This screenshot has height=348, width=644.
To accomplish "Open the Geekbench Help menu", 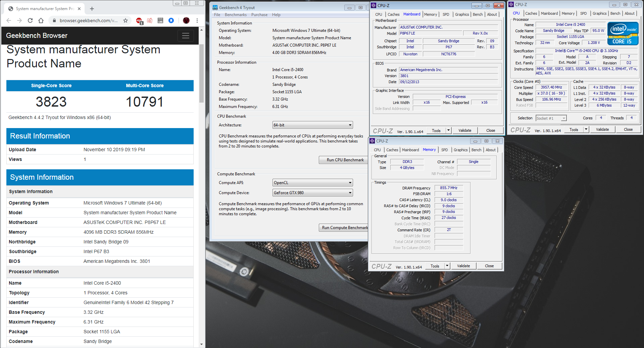I will pos(276,15).
